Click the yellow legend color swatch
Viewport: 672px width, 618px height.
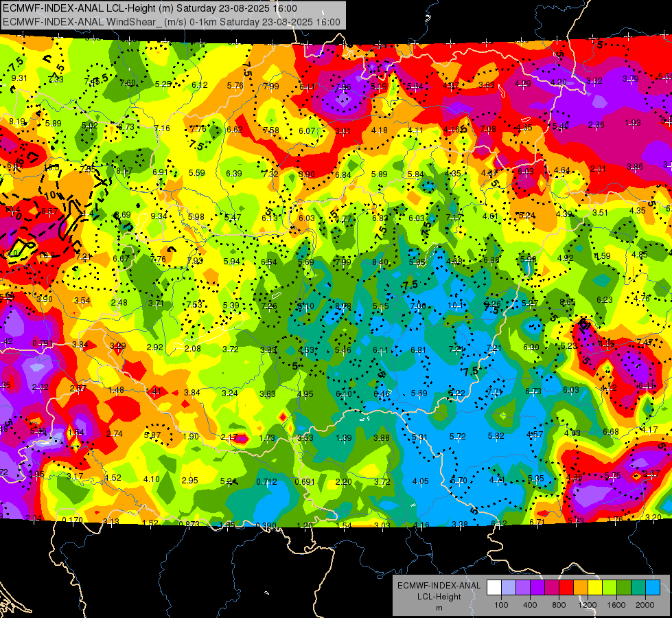[x=595, y=588]
